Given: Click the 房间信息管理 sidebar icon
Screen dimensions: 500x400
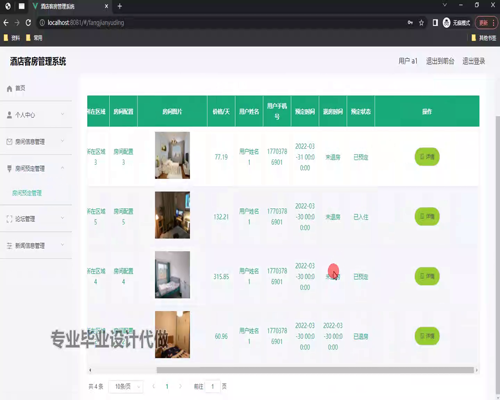Looking at the screenshot, I should click(9, 142).
